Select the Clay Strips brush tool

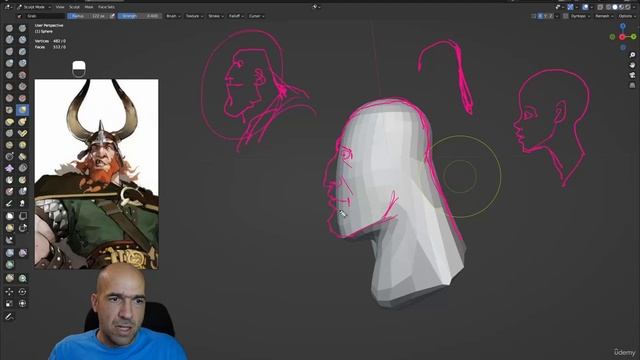pyautogui.click(x=22, y=40)
